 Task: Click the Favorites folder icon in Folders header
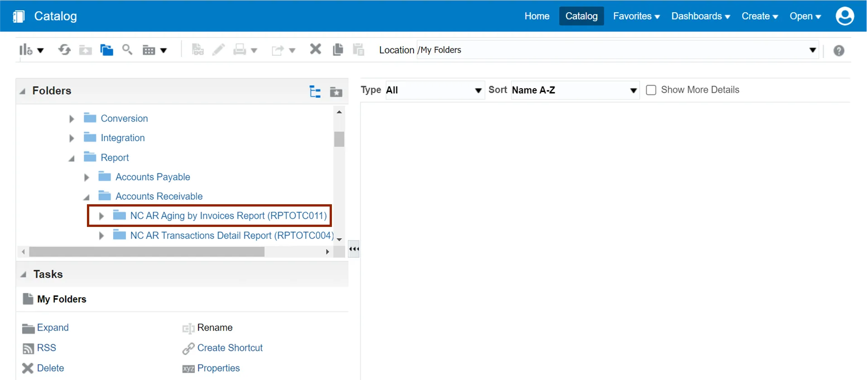pos(336,92)
